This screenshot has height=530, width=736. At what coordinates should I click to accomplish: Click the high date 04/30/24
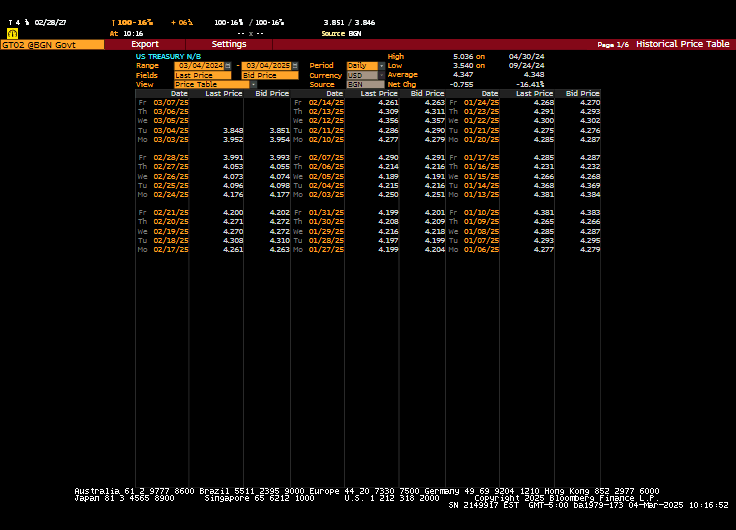pyautogui.click(x=527, y=56)
